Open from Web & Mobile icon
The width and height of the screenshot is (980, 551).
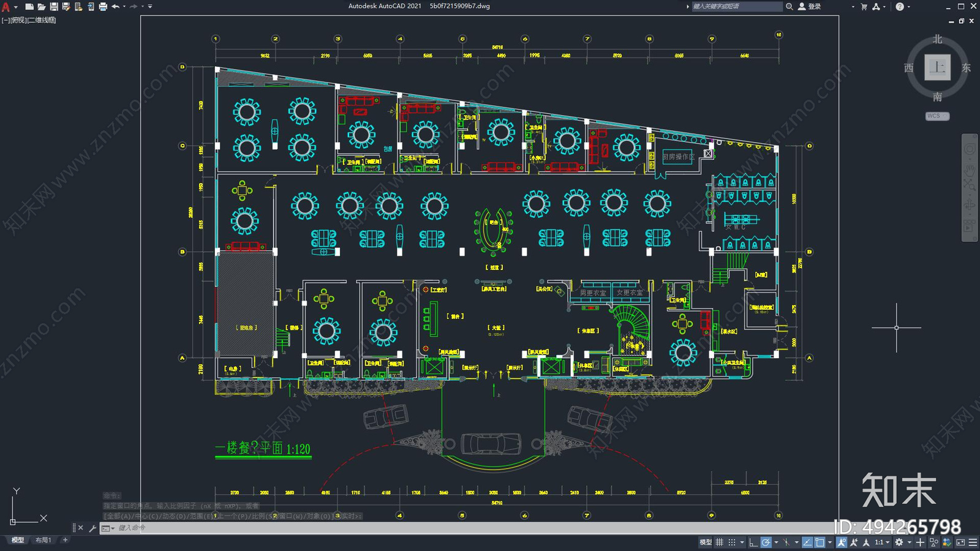click(78, 7)
